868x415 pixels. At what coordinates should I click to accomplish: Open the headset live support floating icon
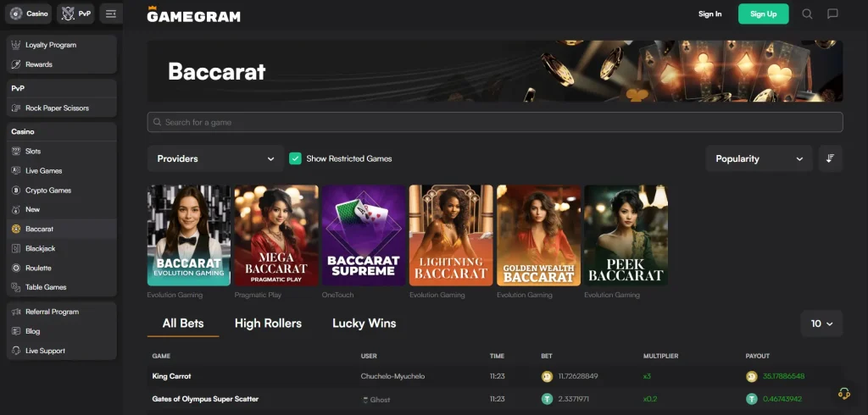pyautogui.click(x=843, y=393)
